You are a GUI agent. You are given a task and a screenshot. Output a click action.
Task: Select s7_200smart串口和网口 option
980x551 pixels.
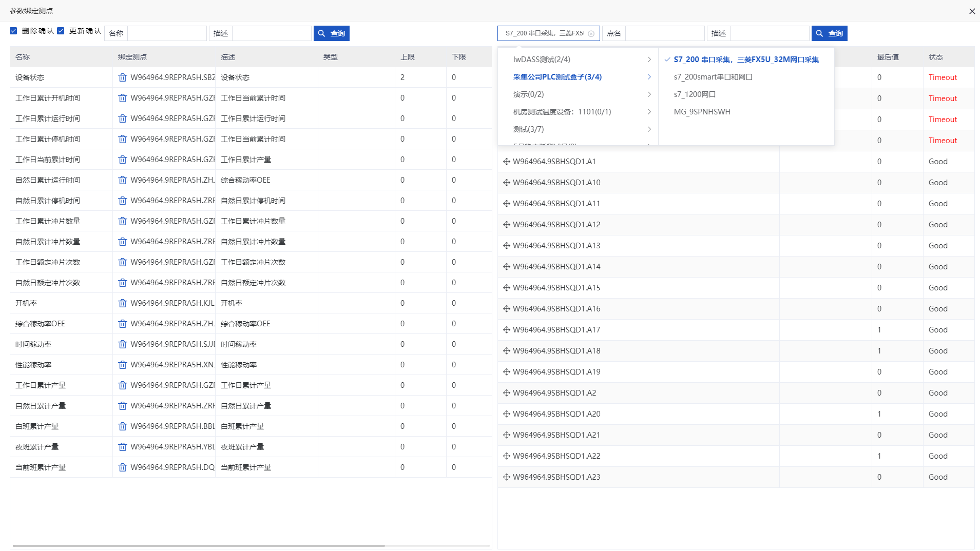(746, 77)
